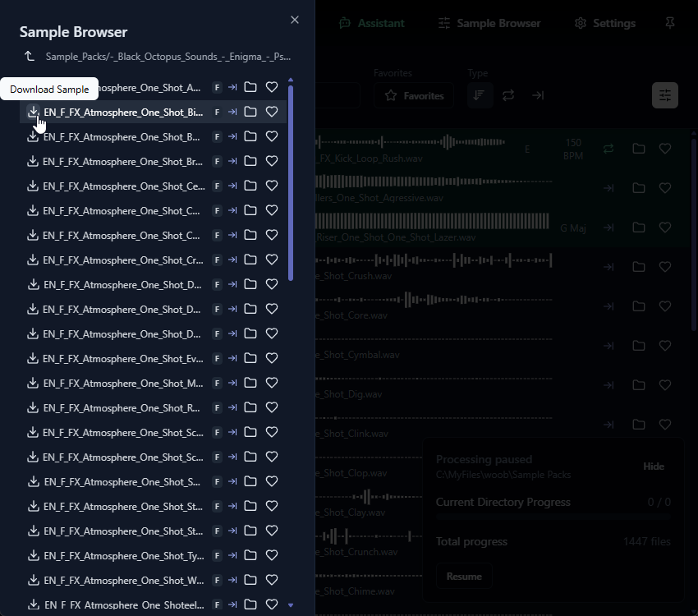Click the sample list scrollbar thumb
The width and height of the screenshot is (698, 616).
point(290,181)
